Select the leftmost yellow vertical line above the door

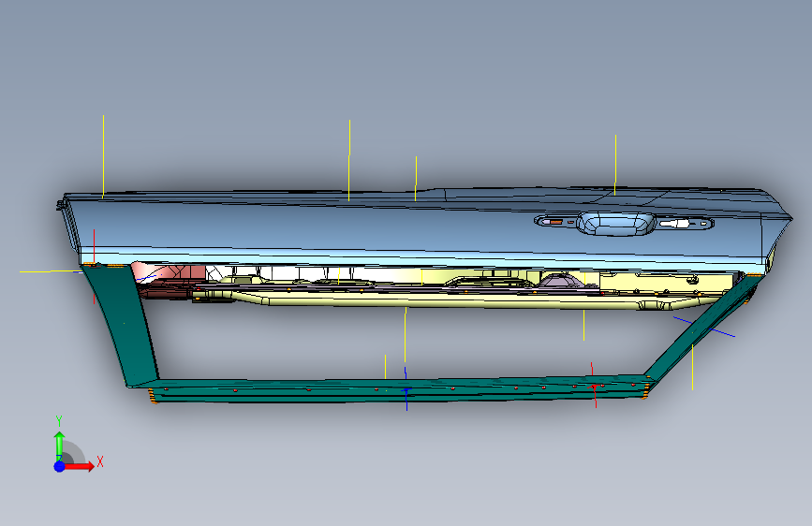tap(103, 156)
